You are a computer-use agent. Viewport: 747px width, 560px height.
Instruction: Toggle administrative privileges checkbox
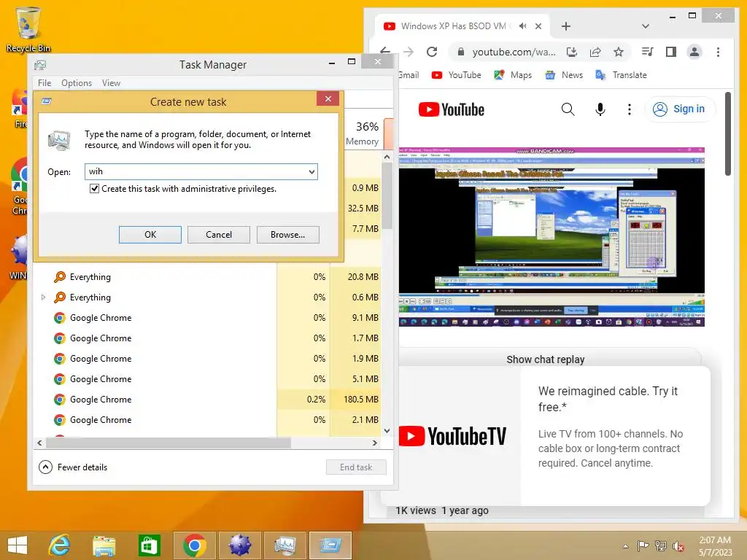(94, 189)
